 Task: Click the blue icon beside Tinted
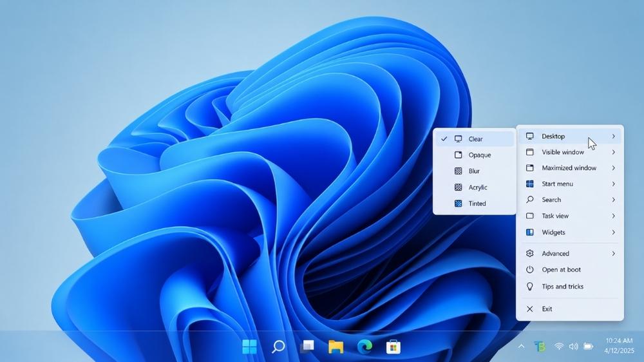(x=458, y=204)
